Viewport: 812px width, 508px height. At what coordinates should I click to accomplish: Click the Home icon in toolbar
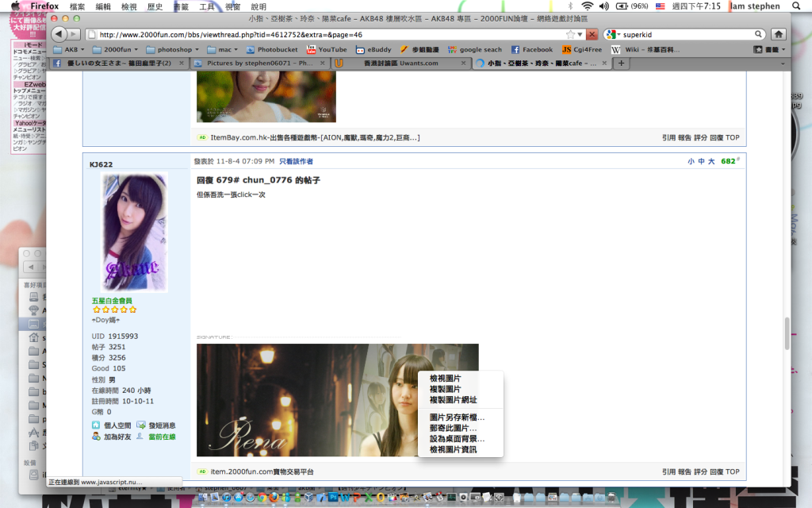coord(779,34)
